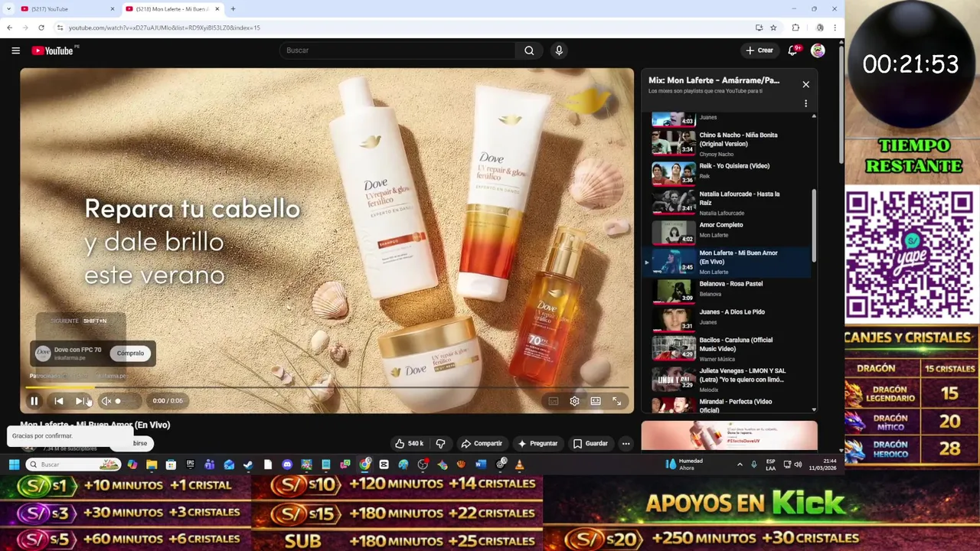This screenshot has height=551, width=980.
Task: Go back in the browser
Action: click(x=9, y=28)
